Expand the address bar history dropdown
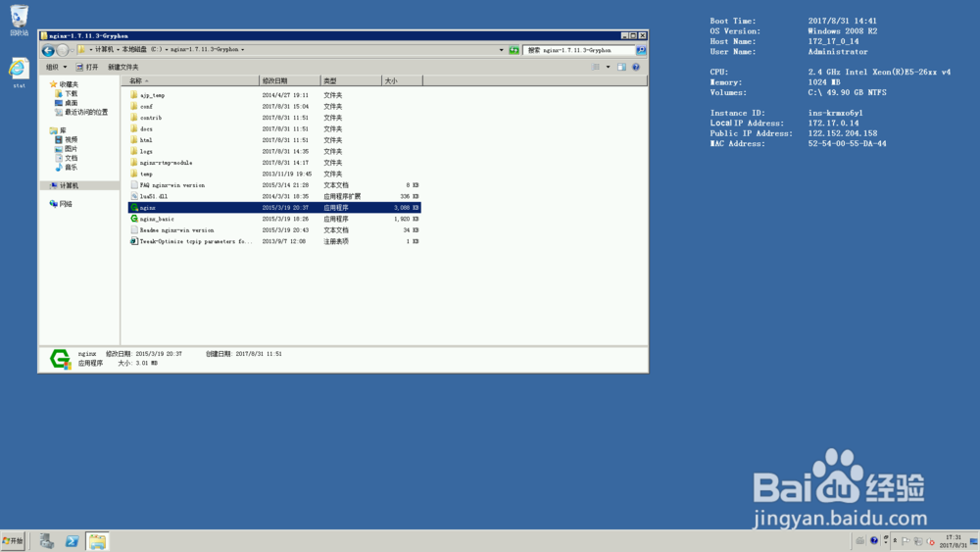 pos(501,50)
